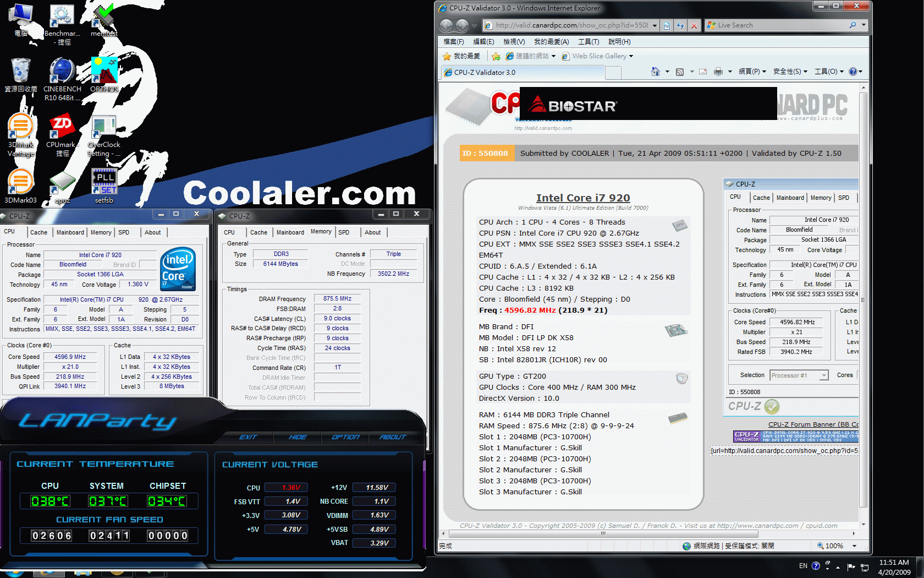The height and width of the screenshot is (578, 924).
Task: Open the cpuz desktop shortcut
Action: click(62, 187)
